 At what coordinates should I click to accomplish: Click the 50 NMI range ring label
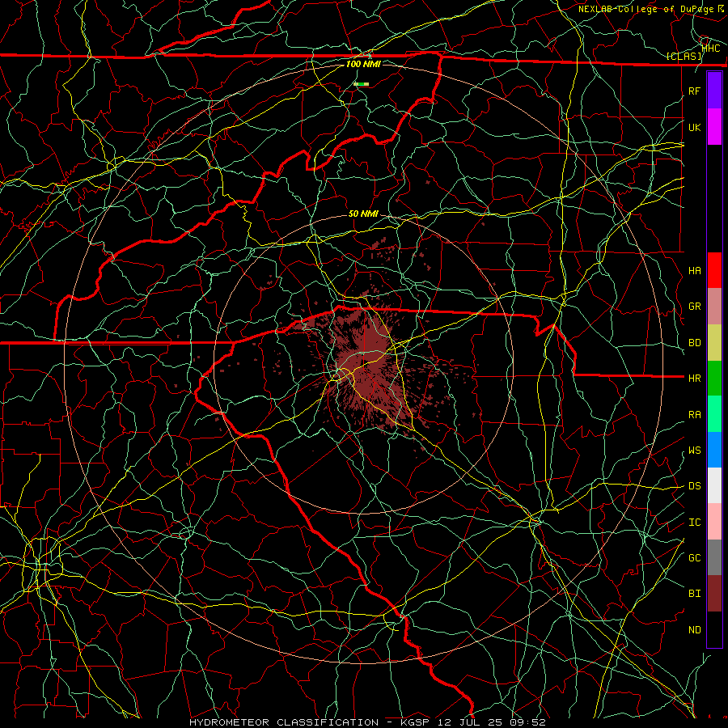click(363, 214)
